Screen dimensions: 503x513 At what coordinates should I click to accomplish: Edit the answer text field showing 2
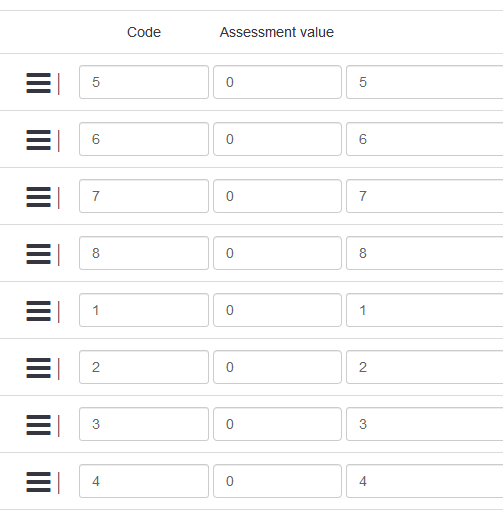[425, 367]
